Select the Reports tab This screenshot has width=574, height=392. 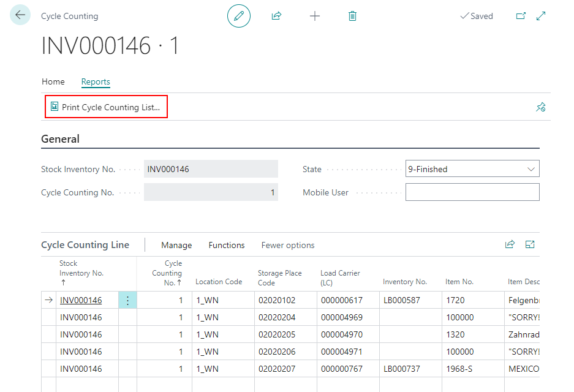[96, 81]
